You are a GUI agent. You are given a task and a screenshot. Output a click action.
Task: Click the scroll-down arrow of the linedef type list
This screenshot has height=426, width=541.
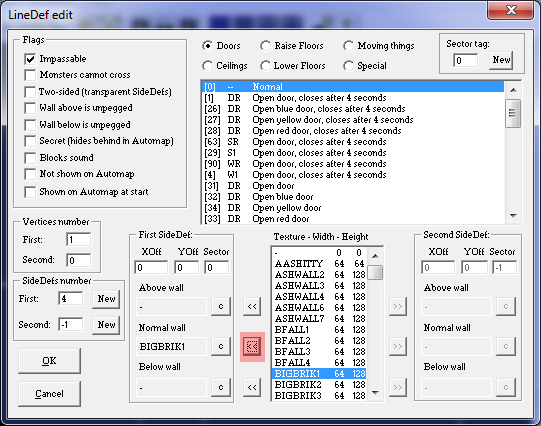(513, 216)
